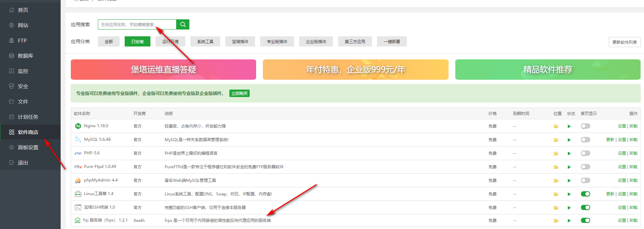Open the Linux工具箱 row folder icon
The width and height of the screenshot is (644, 229).
coord(556,194)
